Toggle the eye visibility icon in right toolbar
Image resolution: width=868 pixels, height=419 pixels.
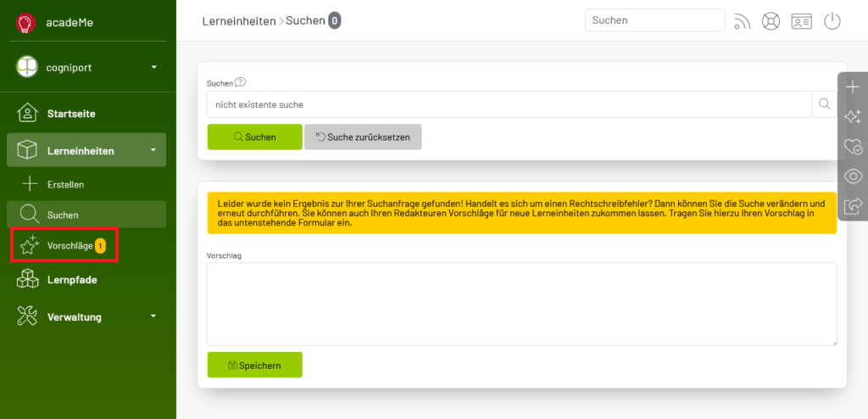853,176
